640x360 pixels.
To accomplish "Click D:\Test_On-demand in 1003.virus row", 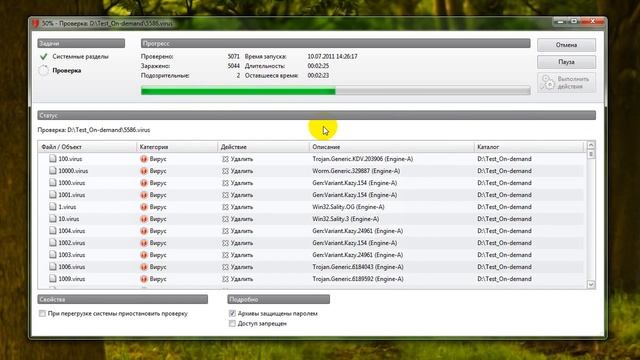I will coord(504,255).
